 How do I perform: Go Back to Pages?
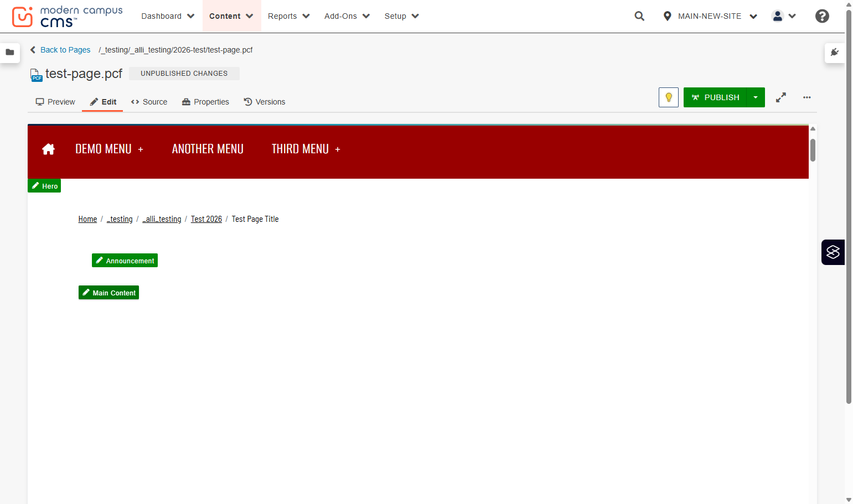[60, 50]
